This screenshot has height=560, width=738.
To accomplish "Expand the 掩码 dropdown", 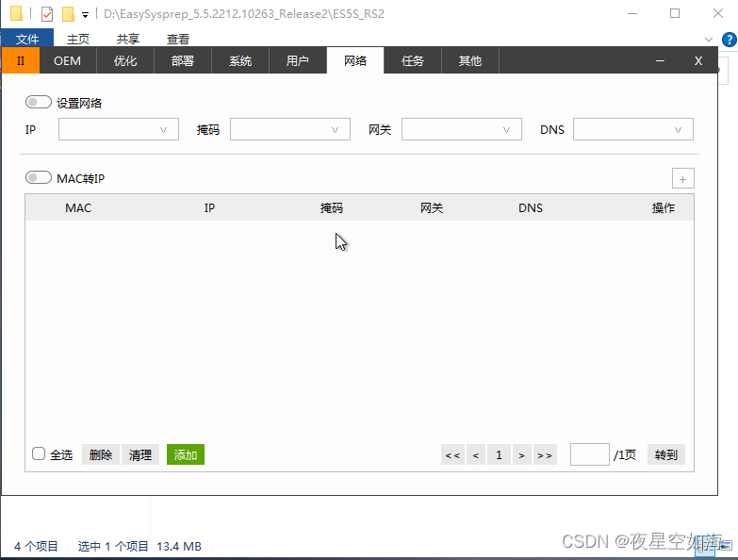I will click(x=290, y=129).
